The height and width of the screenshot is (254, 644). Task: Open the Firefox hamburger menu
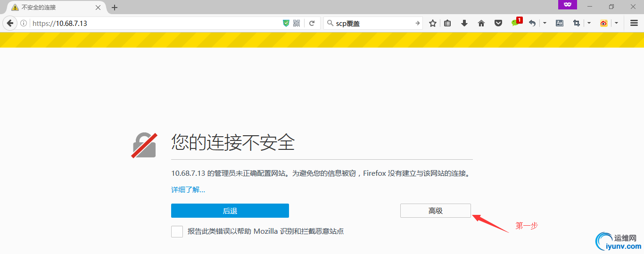(634, 23)
